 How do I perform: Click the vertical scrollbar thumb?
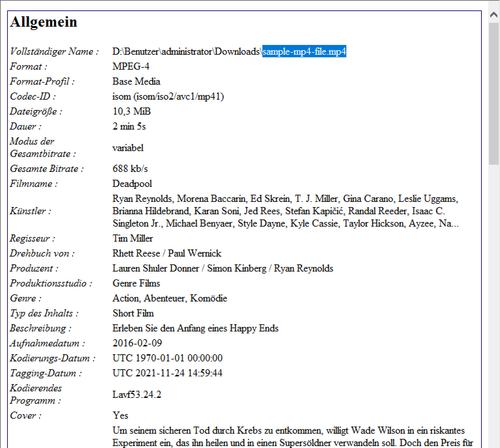[494, 94]
